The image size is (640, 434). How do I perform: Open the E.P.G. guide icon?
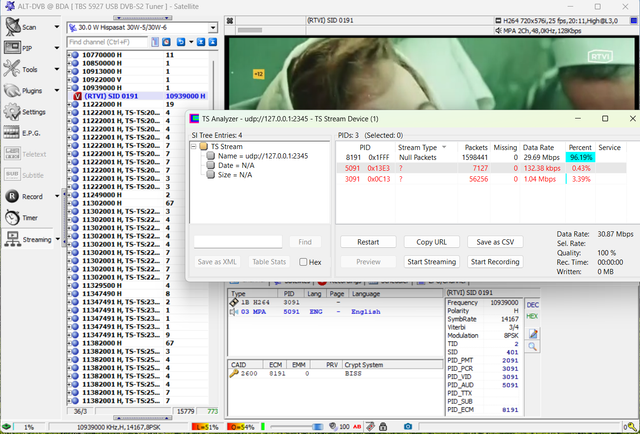click(11, 133)
